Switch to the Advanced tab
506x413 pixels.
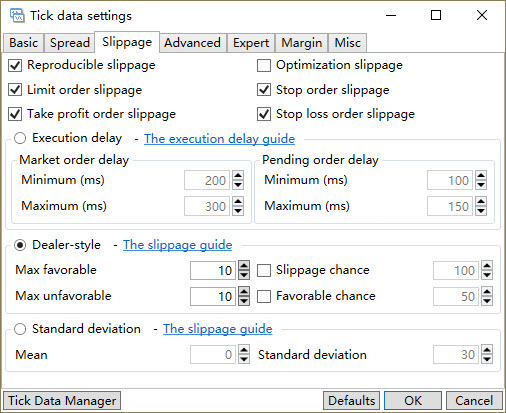click(x=192, y=43)
